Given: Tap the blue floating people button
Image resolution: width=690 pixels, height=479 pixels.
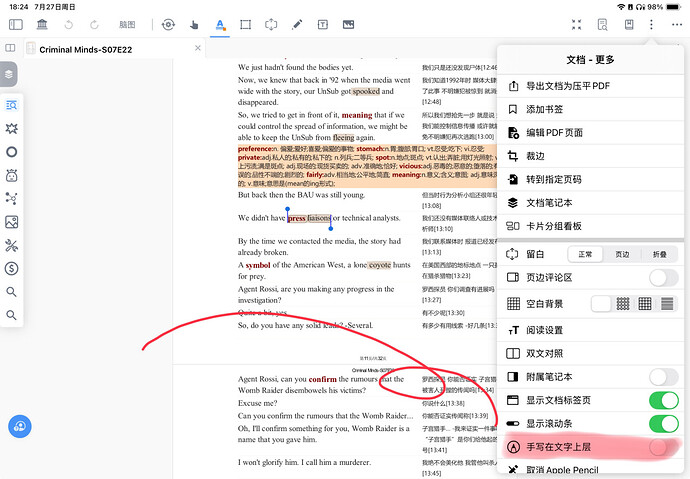Looking at the screenshot, I should coord(20,426).
